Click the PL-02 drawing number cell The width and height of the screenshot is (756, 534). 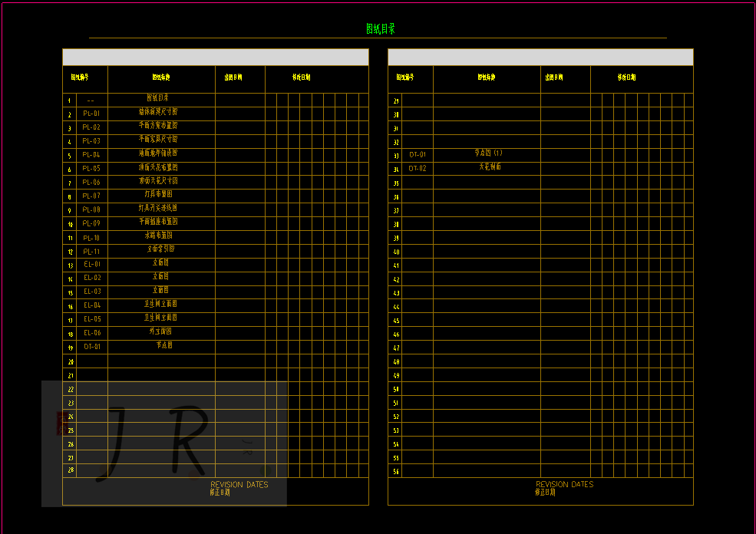[x=91, y=127]
